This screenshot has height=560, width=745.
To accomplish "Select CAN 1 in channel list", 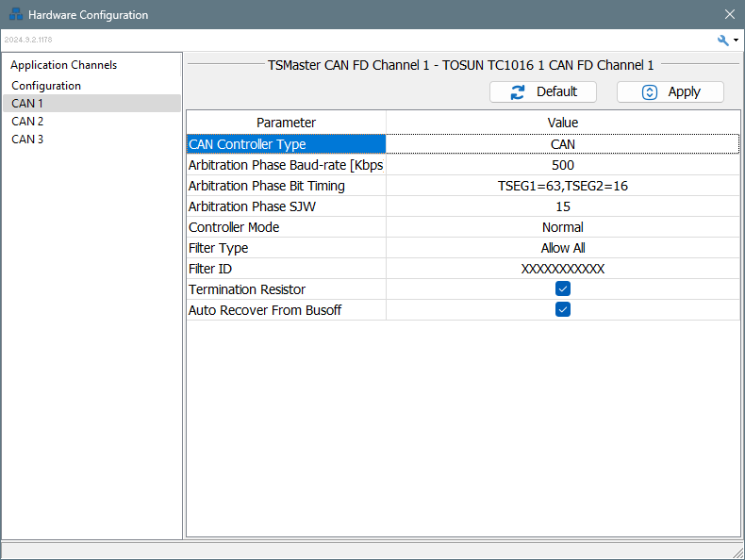I will point(91,103).
